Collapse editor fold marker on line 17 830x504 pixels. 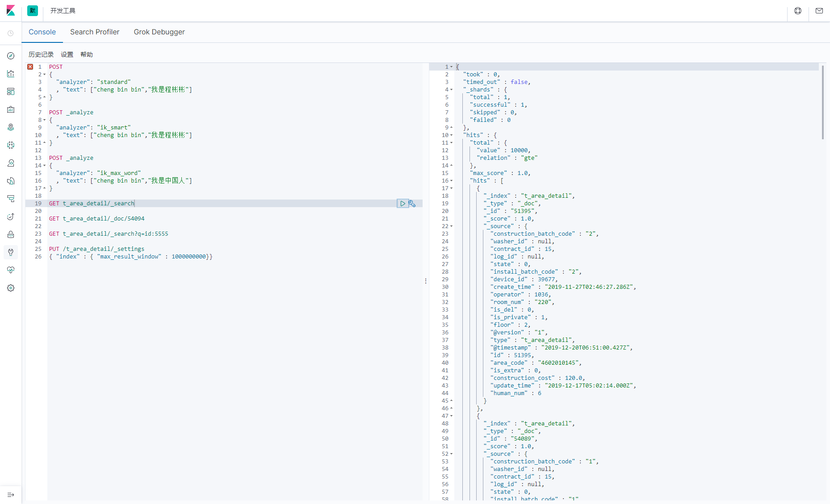click(x=45, y=188)
